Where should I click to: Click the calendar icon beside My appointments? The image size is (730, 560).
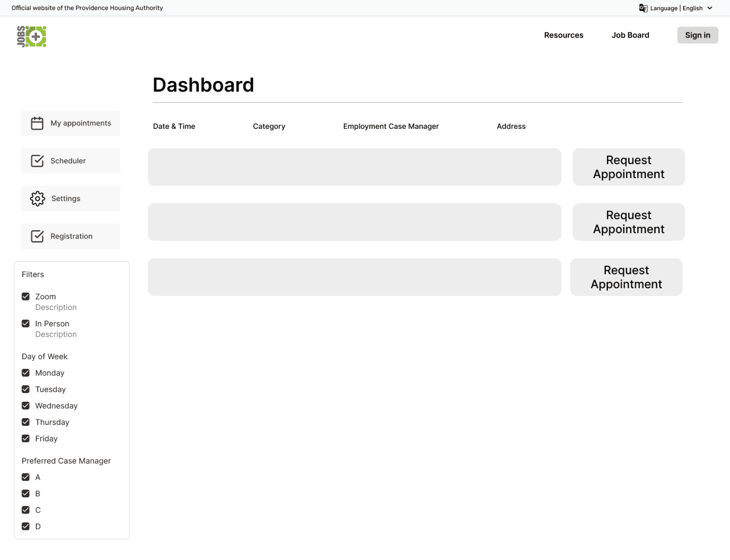pos(37,123)
